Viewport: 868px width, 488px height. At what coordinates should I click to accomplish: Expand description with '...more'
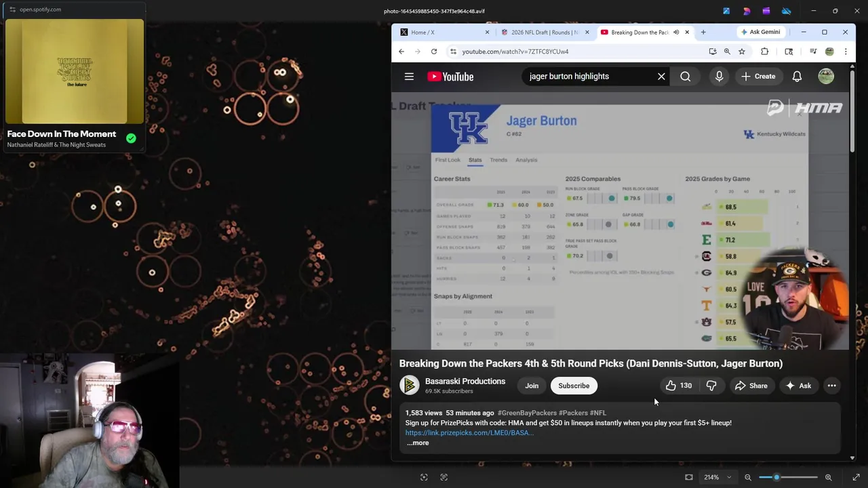[418, 443]
